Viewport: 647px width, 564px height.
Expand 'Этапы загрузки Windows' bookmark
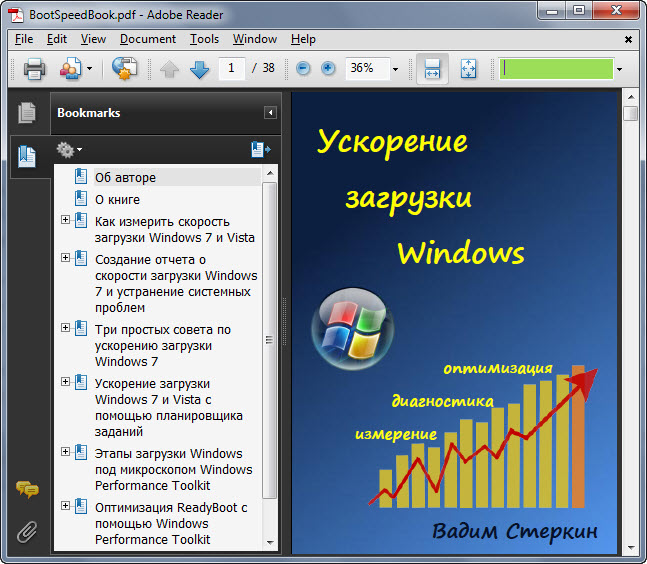tap(65, 451)
